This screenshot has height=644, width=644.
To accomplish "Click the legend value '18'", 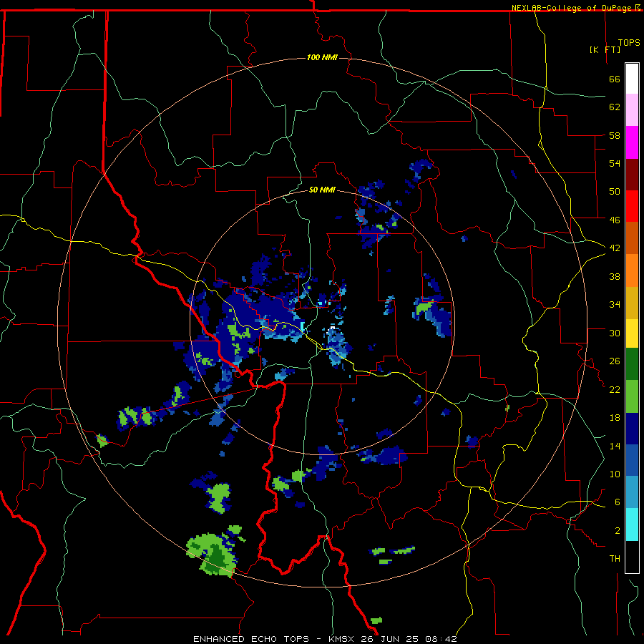I will coord(615,418).
